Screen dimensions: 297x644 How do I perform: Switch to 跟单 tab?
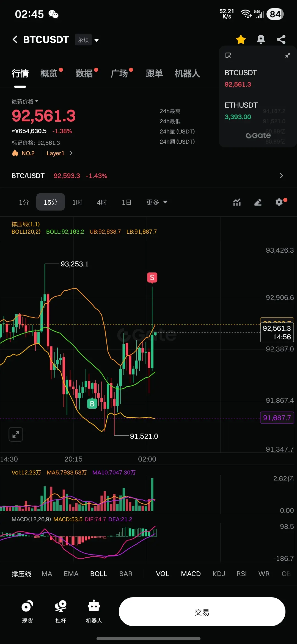point(154,73)
